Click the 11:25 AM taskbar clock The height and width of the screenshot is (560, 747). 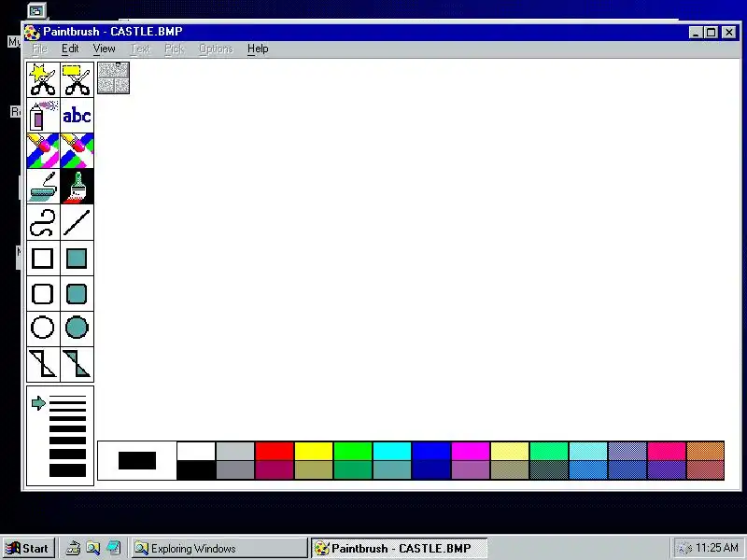(x=716, y=548)
